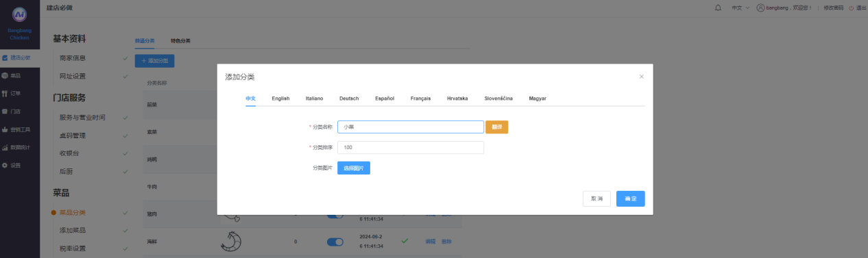Click the 编辑 link in the 海鲜 row
Viewport: 868px width, 258px height.
(431, 242)
